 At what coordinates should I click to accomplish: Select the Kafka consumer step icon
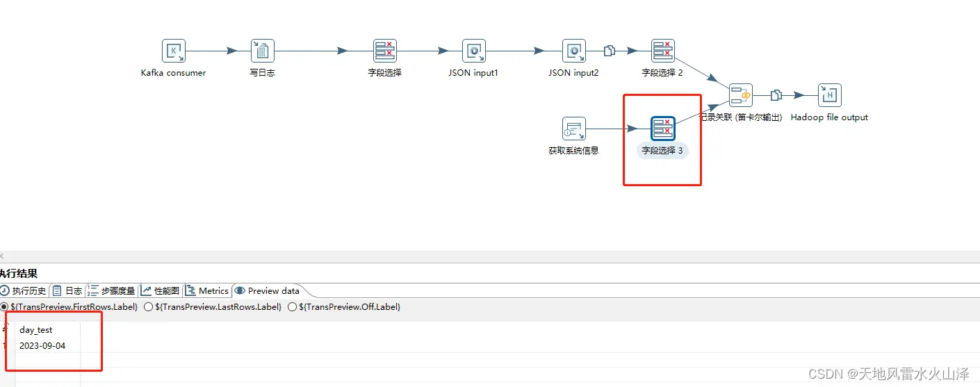pyautogui.click(x=174, y=51)
